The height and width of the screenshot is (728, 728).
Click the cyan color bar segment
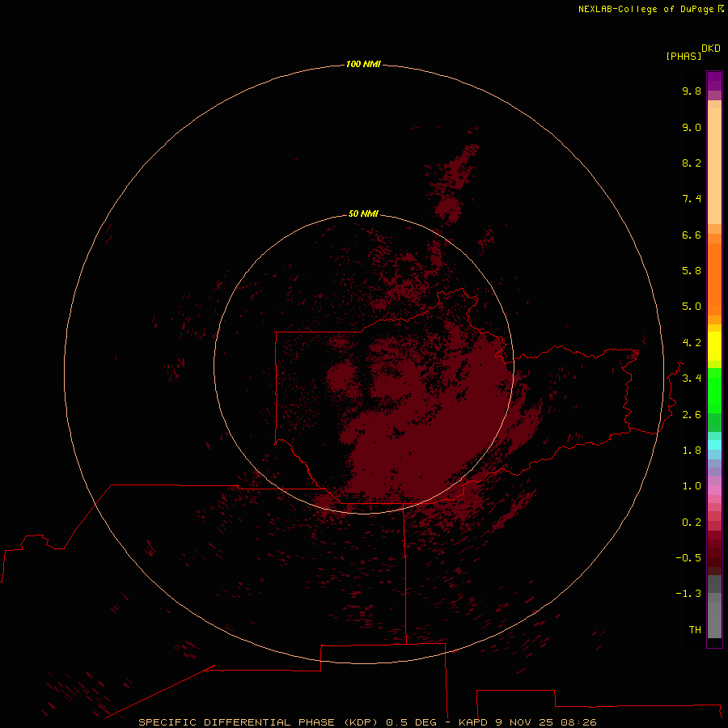[x=714, y=445]
